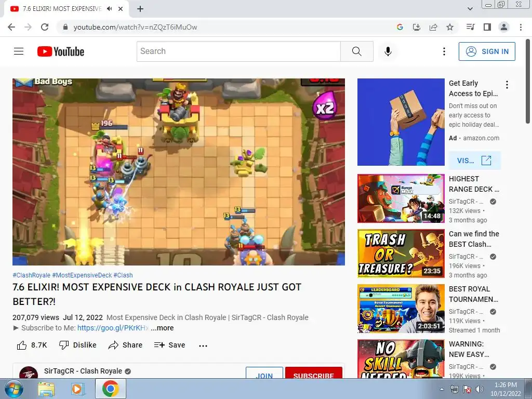532x399 pixels.
Task: Open the Get Early Access to Epi... ad title
Action: [473, 88]
